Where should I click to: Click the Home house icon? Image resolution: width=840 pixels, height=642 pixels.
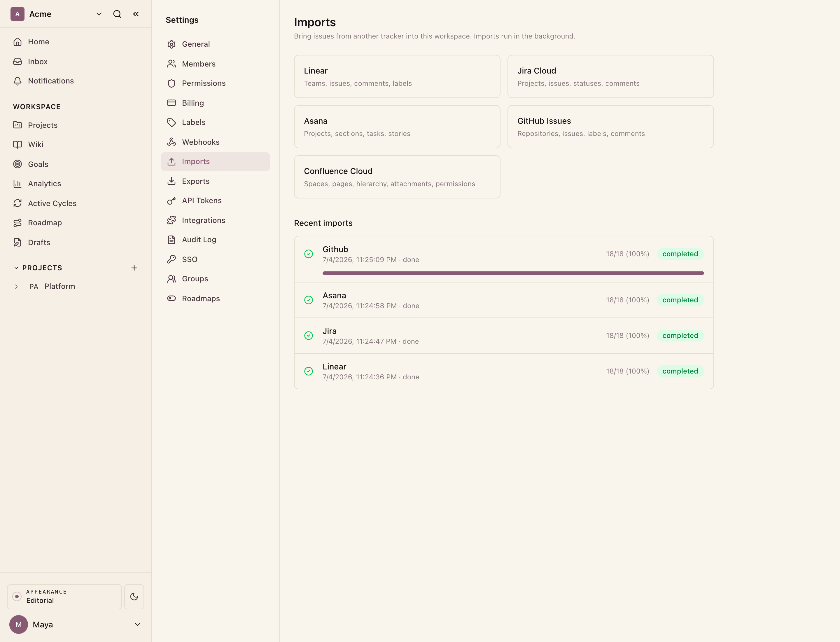click(17, 42)
